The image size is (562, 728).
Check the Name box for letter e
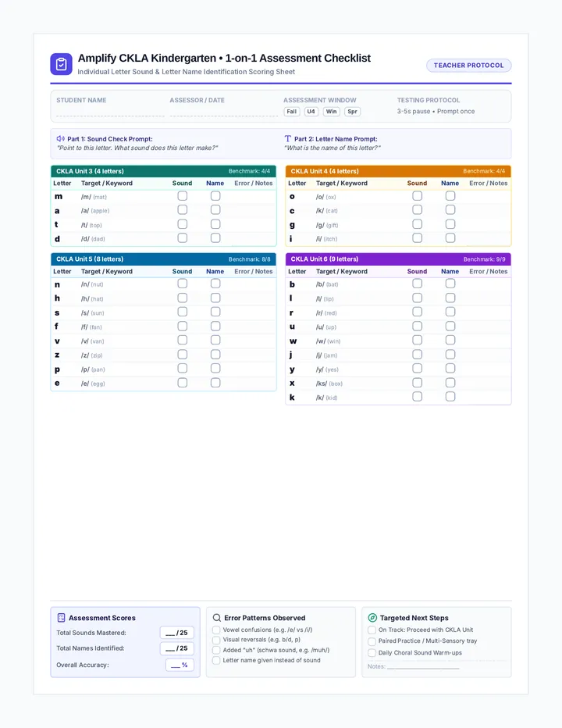[215, 383]
